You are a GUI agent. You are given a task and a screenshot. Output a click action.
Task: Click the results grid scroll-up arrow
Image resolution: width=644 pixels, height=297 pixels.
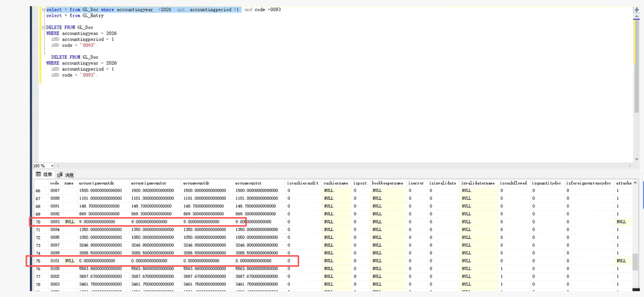(x=635, y=183)
